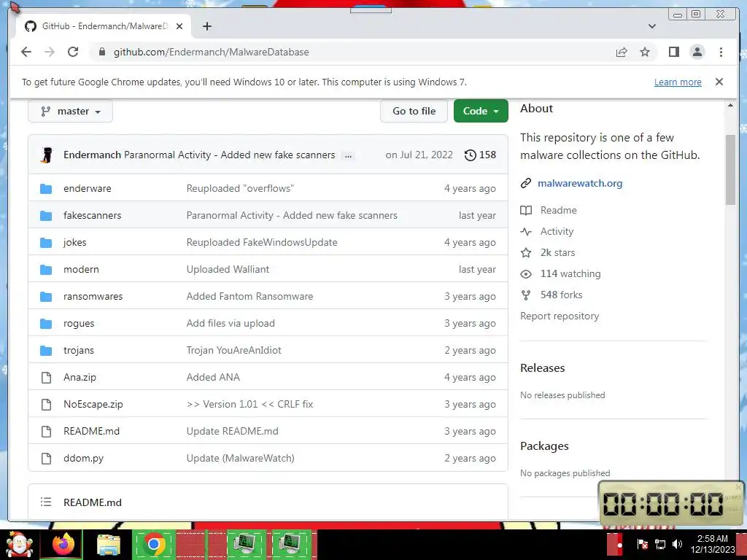The height and width of the screenshot is (560, 747).
Task: Click the enderware folder icon
Action: click(46, 189)
